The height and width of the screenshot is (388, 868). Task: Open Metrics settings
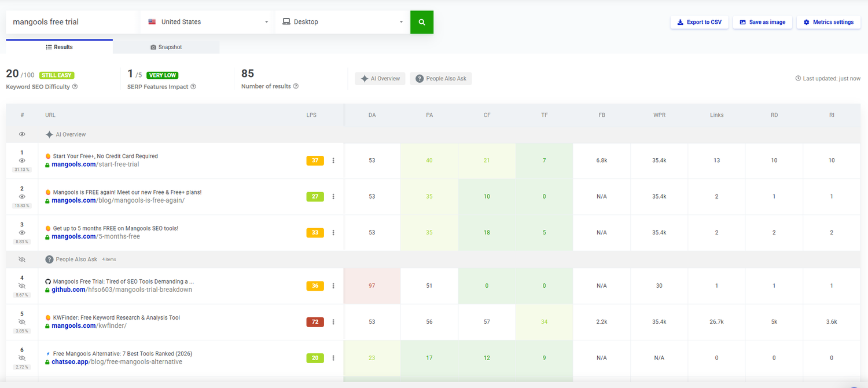click(x=828, y=22)
